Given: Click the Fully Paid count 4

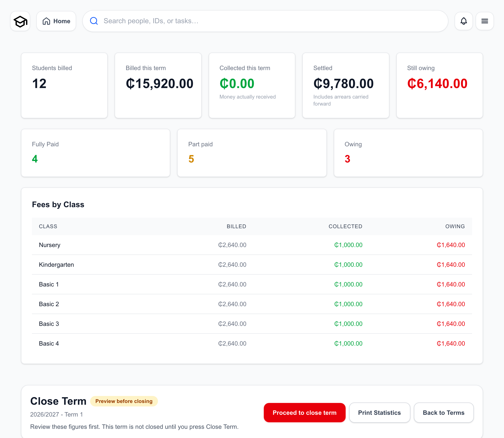Looking at the screenshot, I should (x=35, y=159).
